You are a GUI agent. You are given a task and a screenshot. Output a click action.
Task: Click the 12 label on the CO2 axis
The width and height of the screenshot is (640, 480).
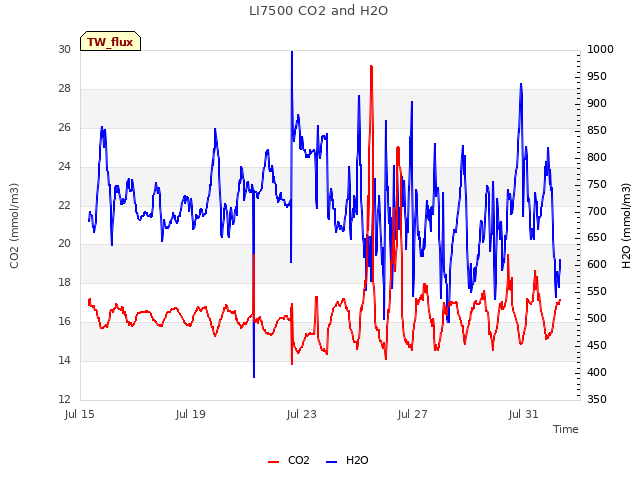pos(64,399)
